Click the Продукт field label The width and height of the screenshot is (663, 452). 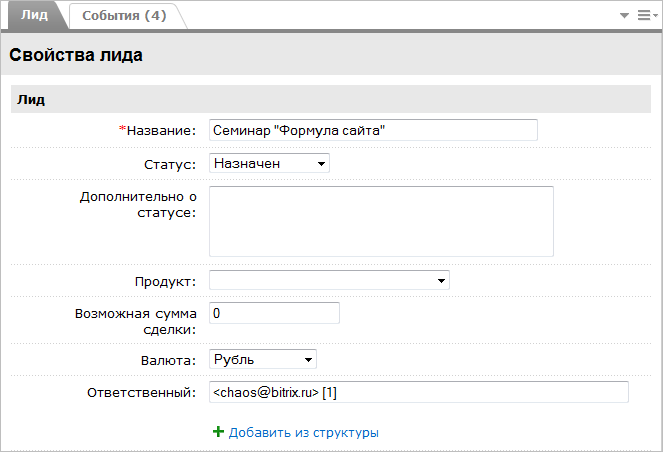click(x=165, y=281)
